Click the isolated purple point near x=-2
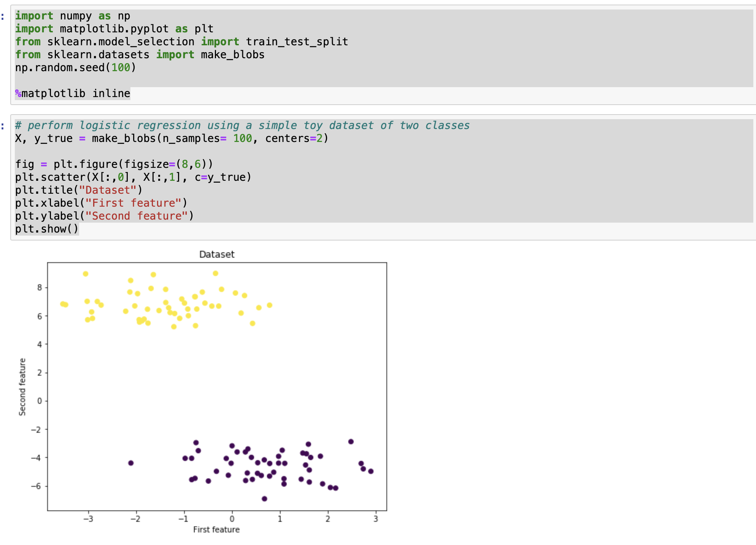 131,463
